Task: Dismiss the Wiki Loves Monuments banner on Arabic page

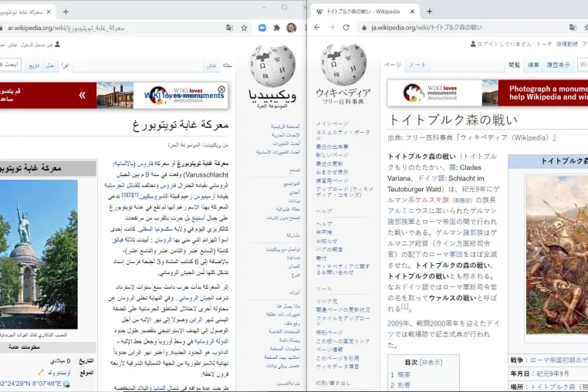Action: [x=221, y=90]
